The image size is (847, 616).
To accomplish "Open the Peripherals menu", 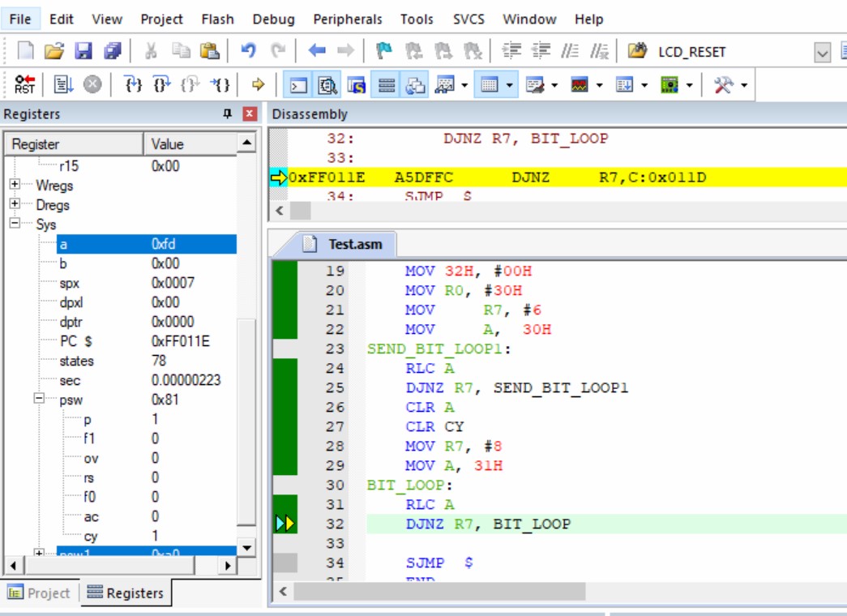I will [x=347, y=19].
